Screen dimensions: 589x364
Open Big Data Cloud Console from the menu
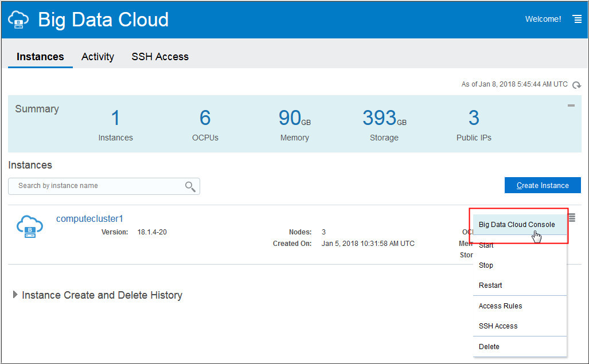pos(516,224)
